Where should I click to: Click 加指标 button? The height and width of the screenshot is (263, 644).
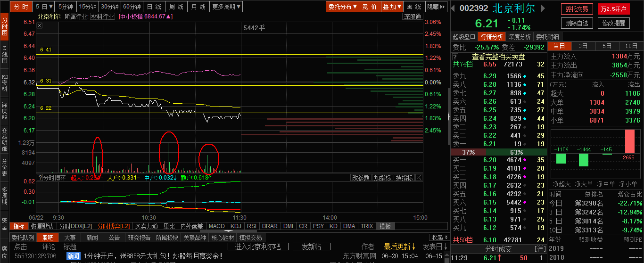pyautogui.click(x=382, y=178)
